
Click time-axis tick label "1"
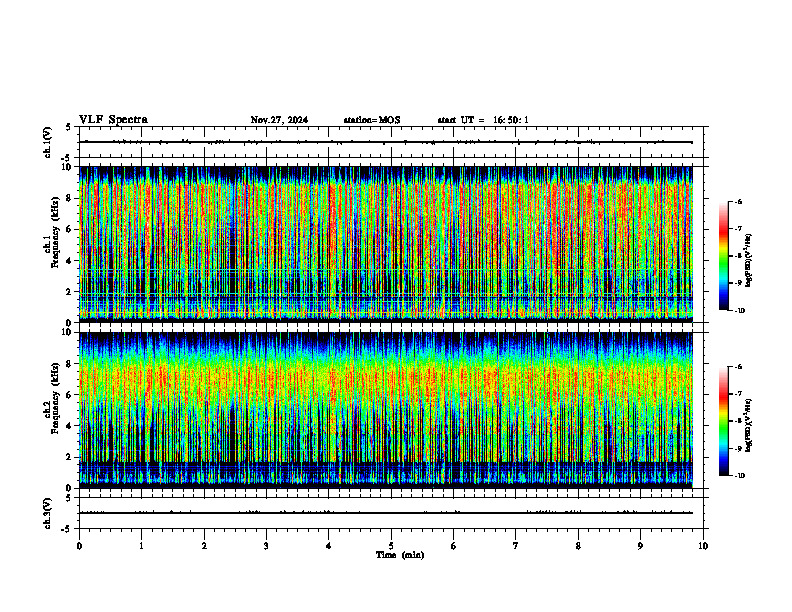(141, 546)
